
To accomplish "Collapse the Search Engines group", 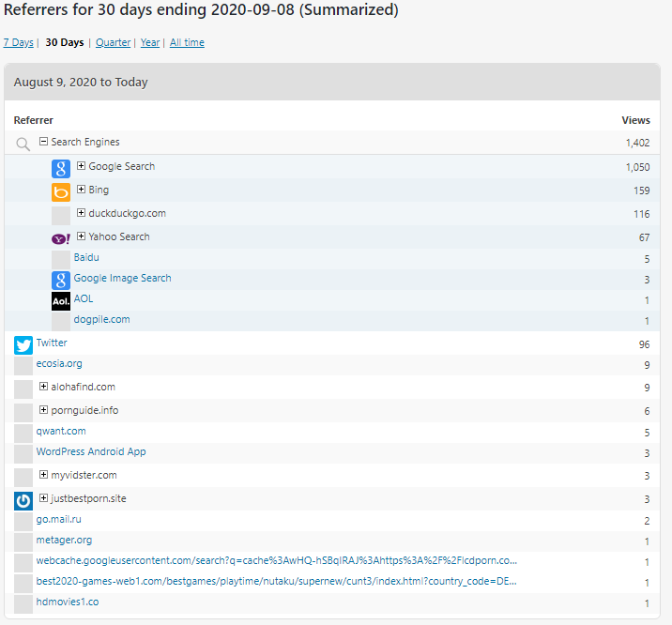I will coord(43,143).
